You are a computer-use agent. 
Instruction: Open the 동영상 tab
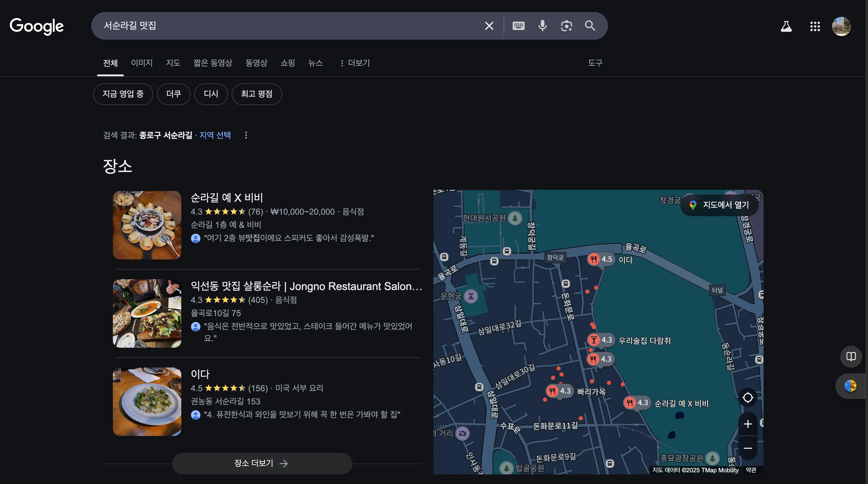pos(256,63)
